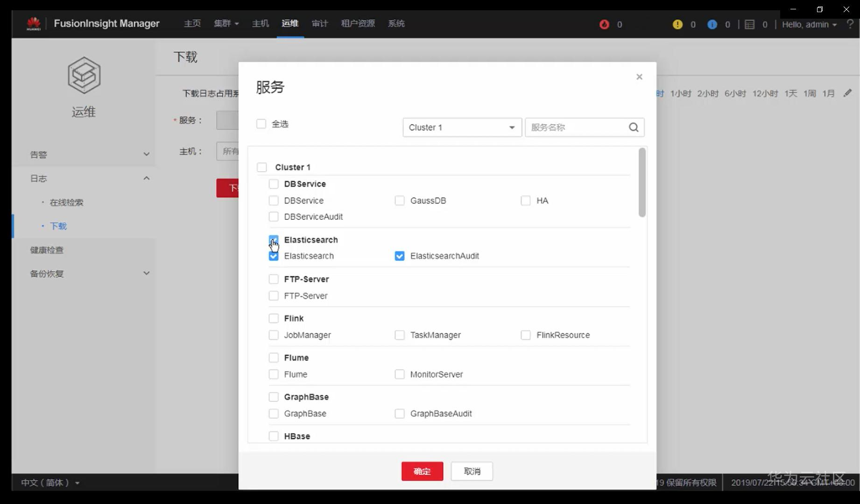Open the help question mark icon

coord(850,24)
